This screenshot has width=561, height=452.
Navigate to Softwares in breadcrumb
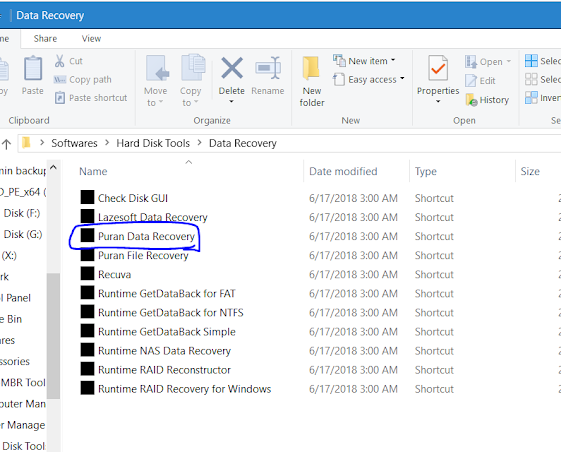pyautogui.click(x=74, y=143)
